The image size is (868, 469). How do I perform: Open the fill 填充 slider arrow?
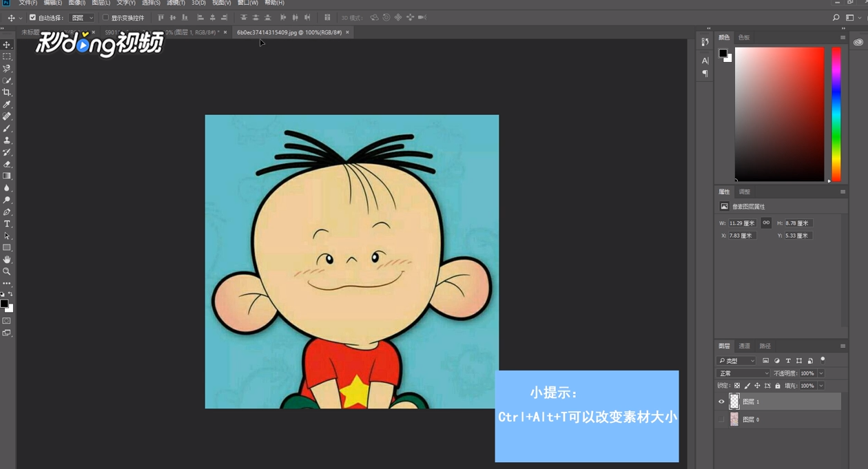pos(821,386)
